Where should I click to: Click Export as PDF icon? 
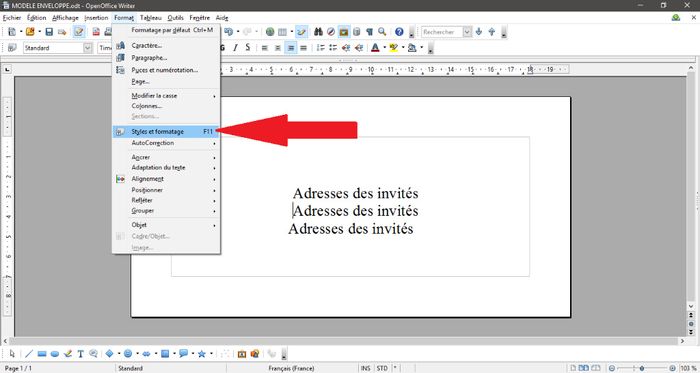click(x=96, y=32)
